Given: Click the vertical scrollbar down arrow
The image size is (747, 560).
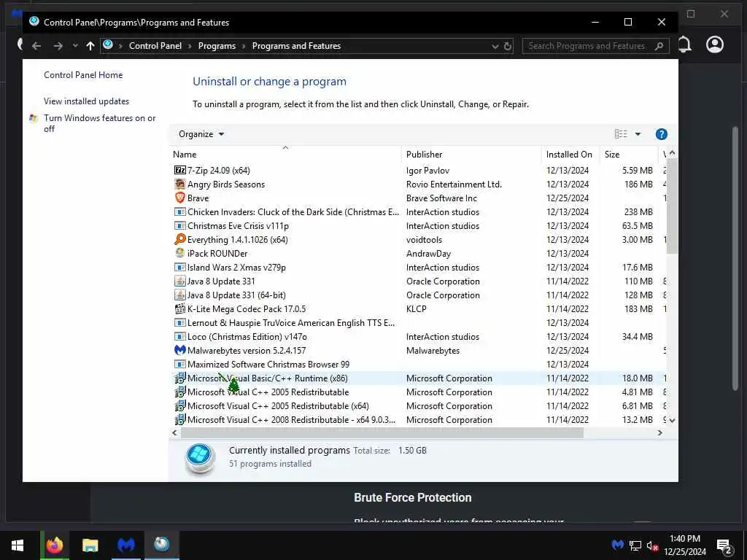Looking at the screenshot, I should coord(672,421).
